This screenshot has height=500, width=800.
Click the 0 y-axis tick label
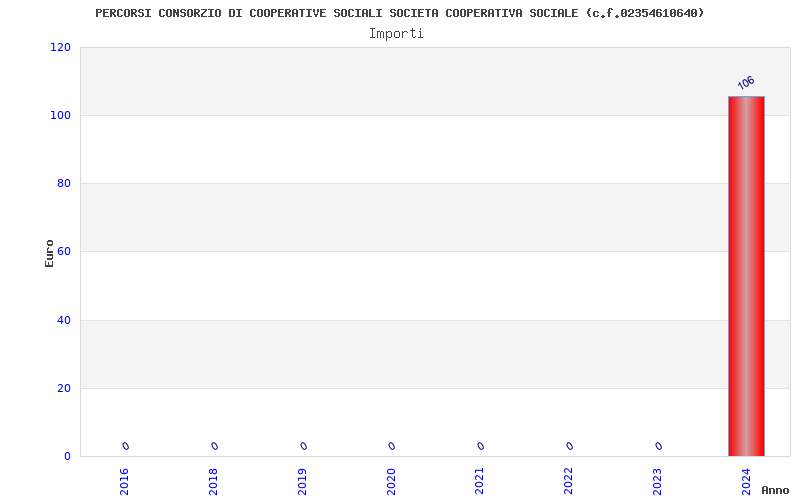click(x=67, y=457)
